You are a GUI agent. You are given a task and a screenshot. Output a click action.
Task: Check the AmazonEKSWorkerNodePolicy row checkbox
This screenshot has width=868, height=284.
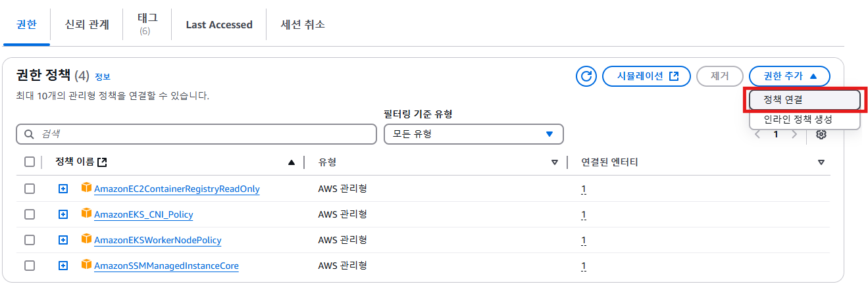pyautogui.click(x=30, y=240)
